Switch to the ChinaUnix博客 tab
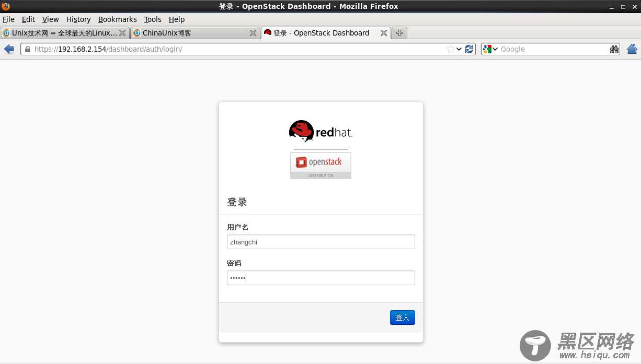Image resolution: width=641 pixels, height=364 pixels. tap(196, 33)
